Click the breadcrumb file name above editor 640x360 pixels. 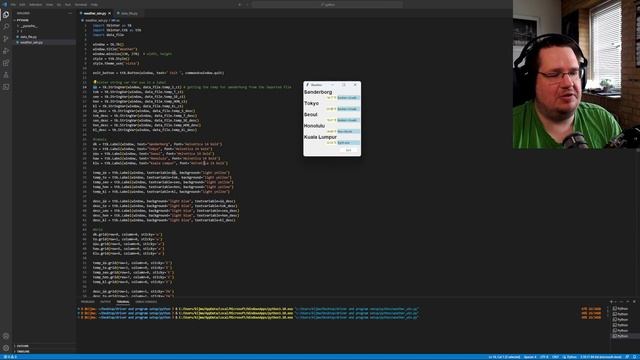96,20
